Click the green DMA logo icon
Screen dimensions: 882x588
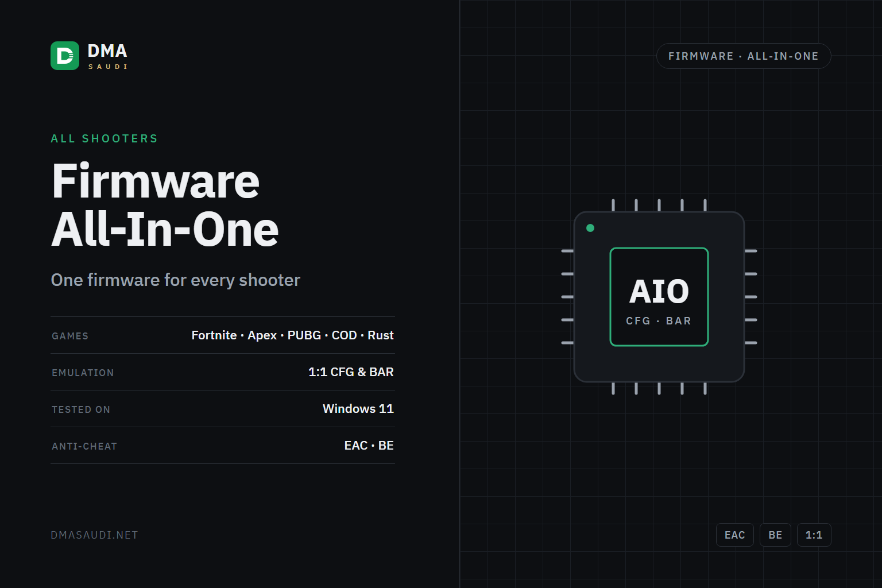point(65,56)
